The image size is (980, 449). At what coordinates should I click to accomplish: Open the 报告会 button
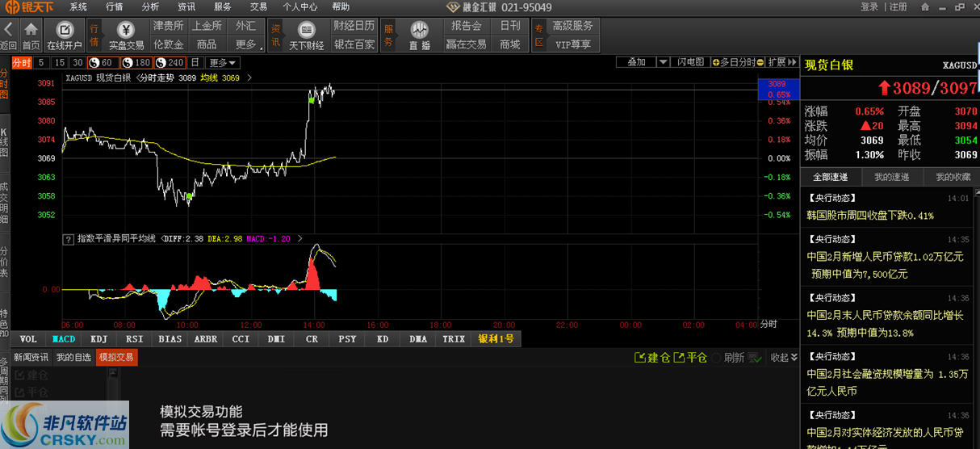pos(467,26)
